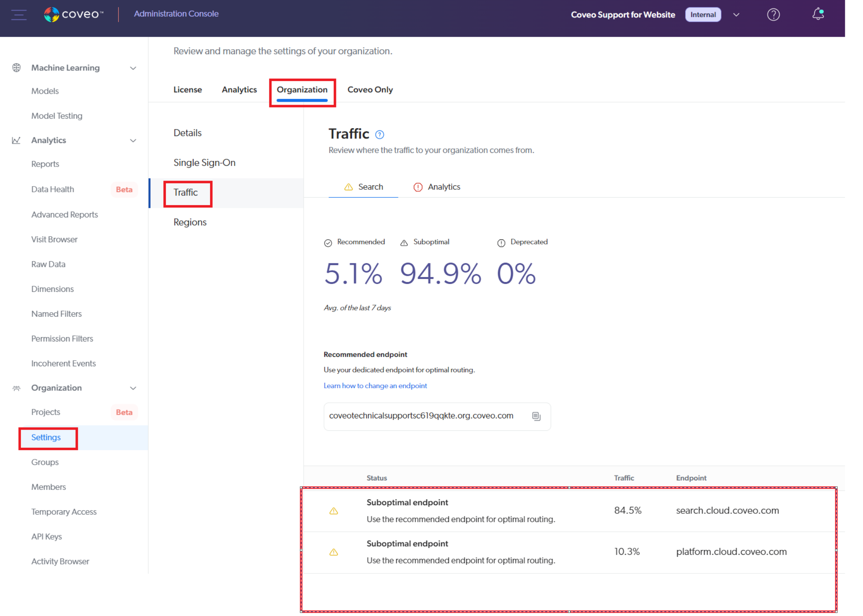Collapse the Analytics sidebar section
This screenshot has width=863, height=616.
point(133,140)
